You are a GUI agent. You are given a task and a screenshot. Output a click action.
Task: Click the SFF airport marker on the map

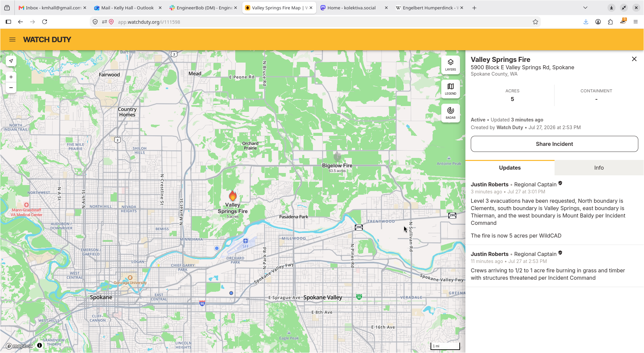[x=246, y=241]
